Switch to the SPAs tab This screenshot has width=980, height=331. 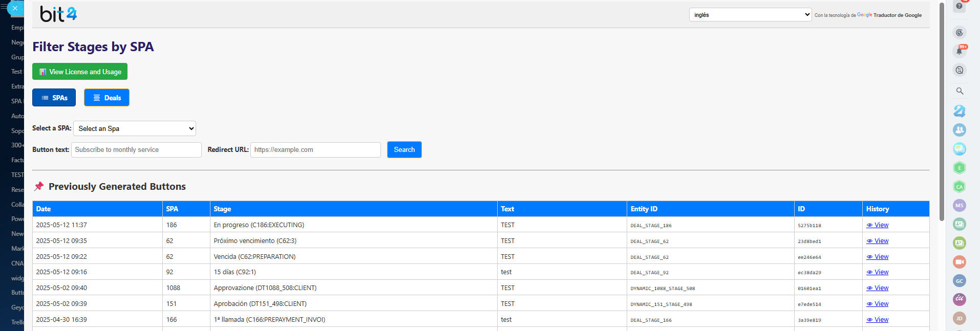pos(54,98)
